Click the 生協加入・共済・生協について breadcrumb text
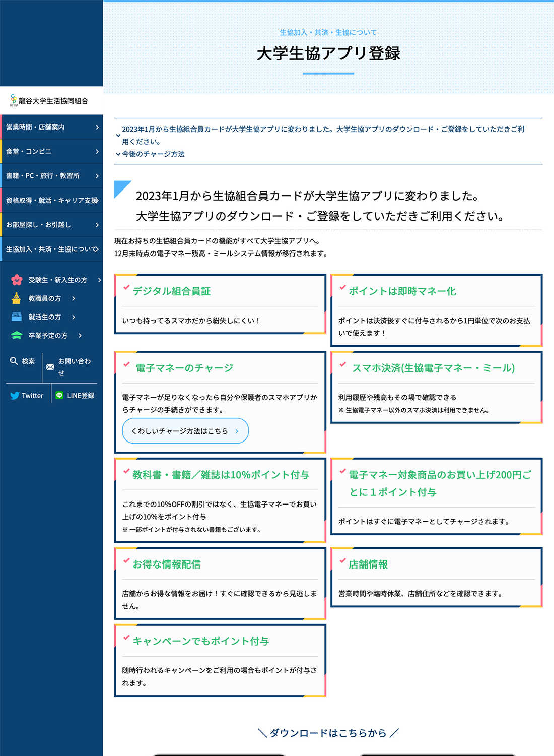The width and height of the screenshot is (554, 756). click(328, 33)
